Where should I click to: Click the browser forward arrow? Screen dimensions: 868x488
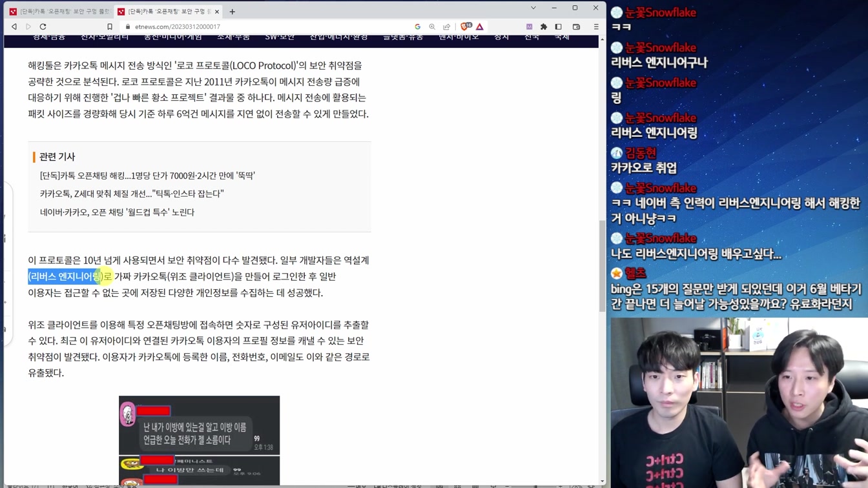click(x=28, y=27)
